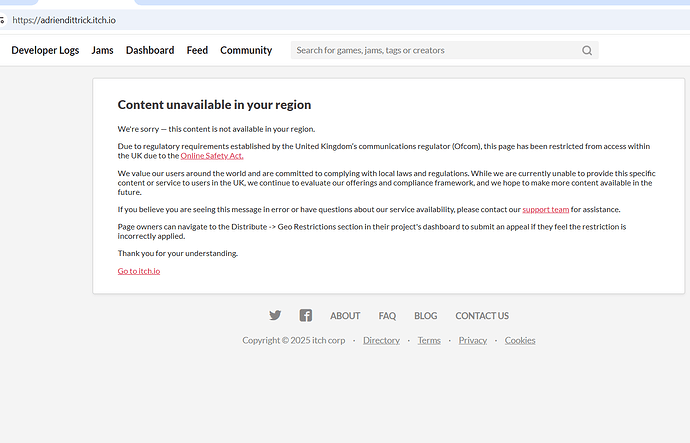Screen dimensions: 690x443
Task: Open the CONTACT US footer link
Action: click(x=482, y=316)
